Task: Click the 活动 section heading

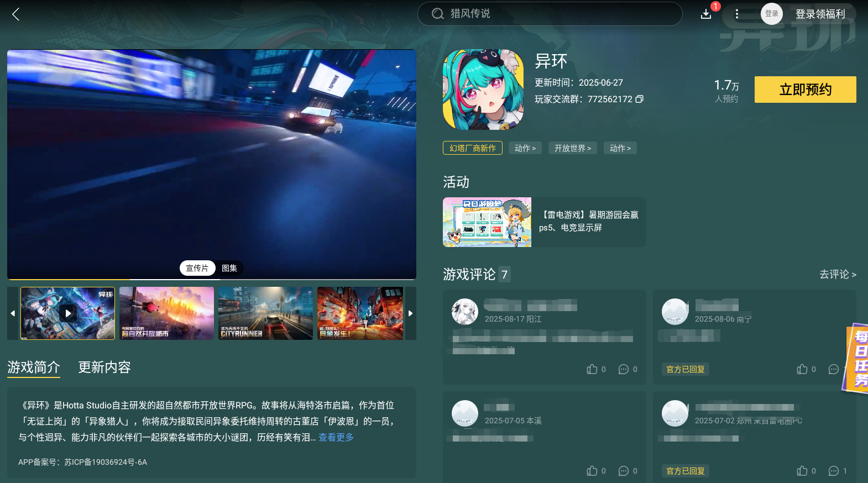Action: pos(456,182)
